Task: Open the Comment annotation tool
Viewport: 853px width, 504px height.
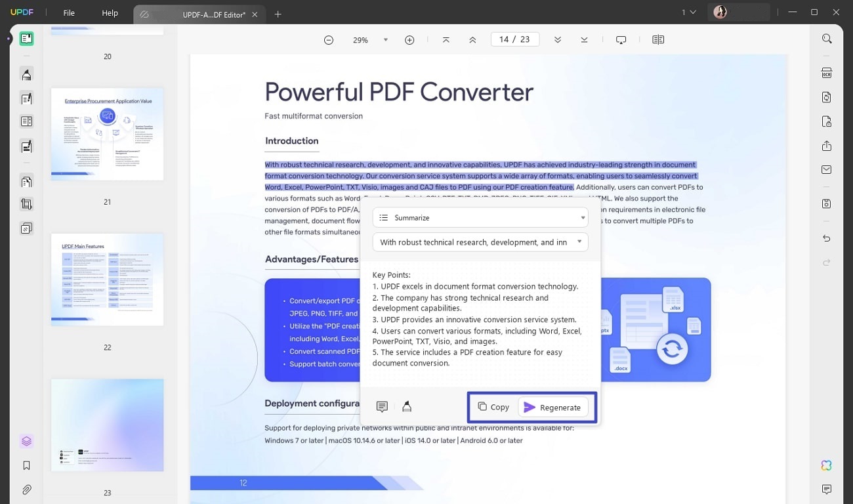Action: click(26, 74)
